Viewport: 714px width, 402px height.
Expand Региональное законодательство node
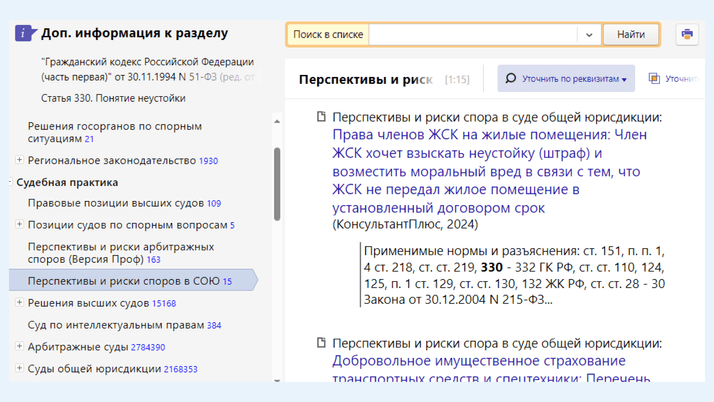click(x=19, y=160)
